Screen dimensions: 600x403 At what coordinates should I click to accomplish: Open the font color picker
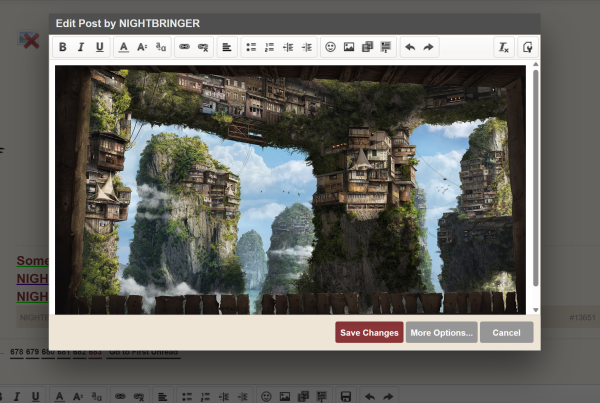(124, 47)
